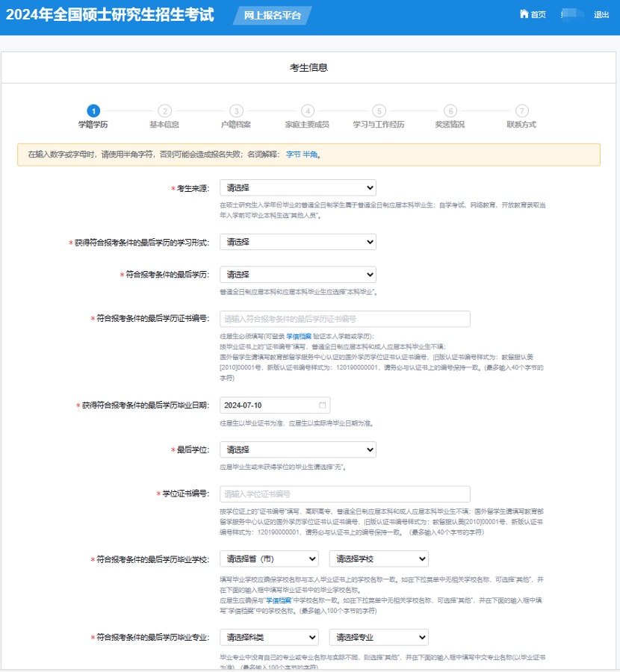Go to step 2 circle 基本信息
Viewport: 620px width, 672px height.
164,111
